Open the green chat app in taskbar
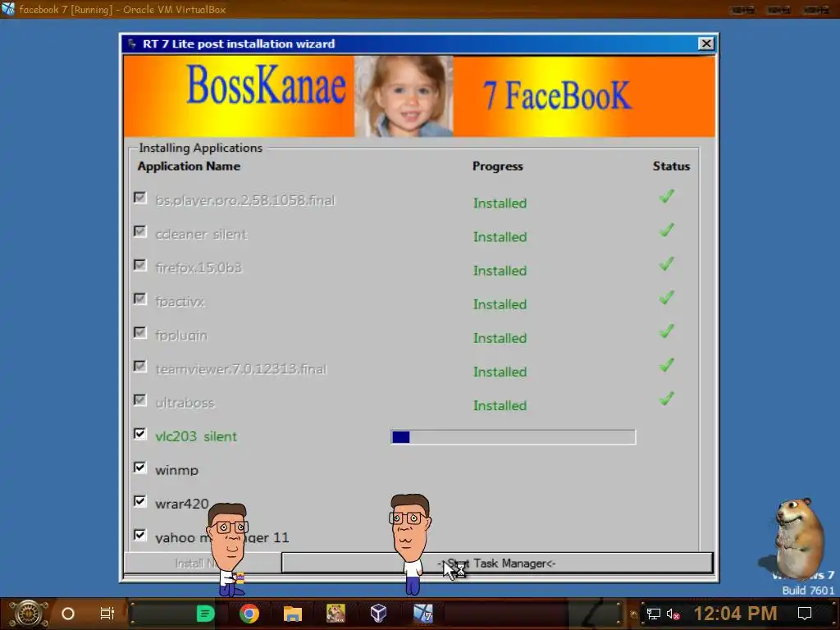Viewport: 840px width, 630px height. coord(205,614)
